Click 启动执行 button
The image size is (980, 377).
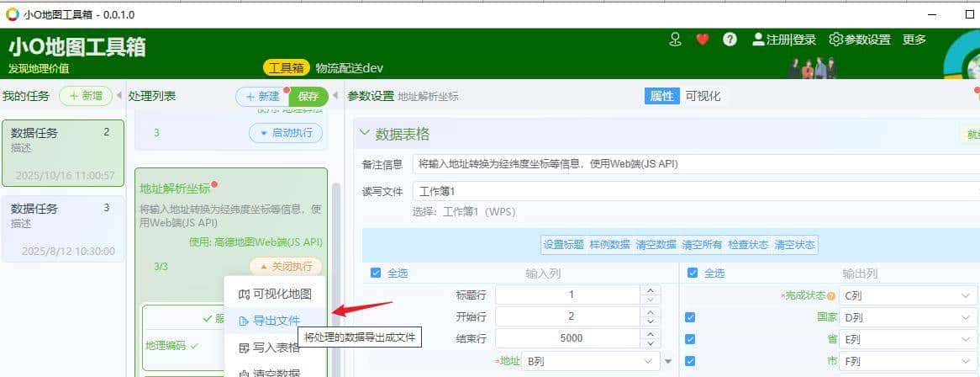click(x=286, y=133)
